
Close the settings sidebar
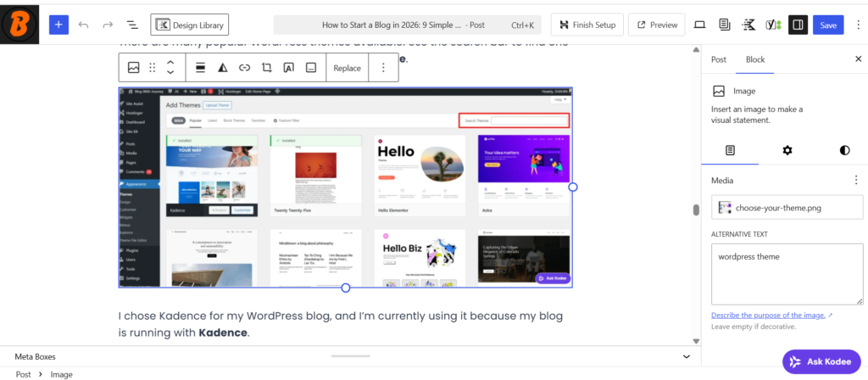click(858, 59)
